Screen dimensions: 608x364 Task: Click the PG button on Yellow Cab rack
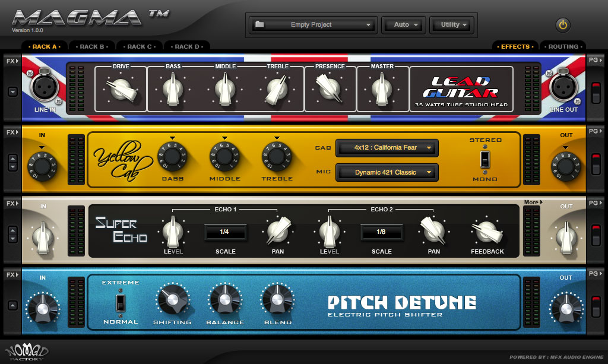coord(594,132)
